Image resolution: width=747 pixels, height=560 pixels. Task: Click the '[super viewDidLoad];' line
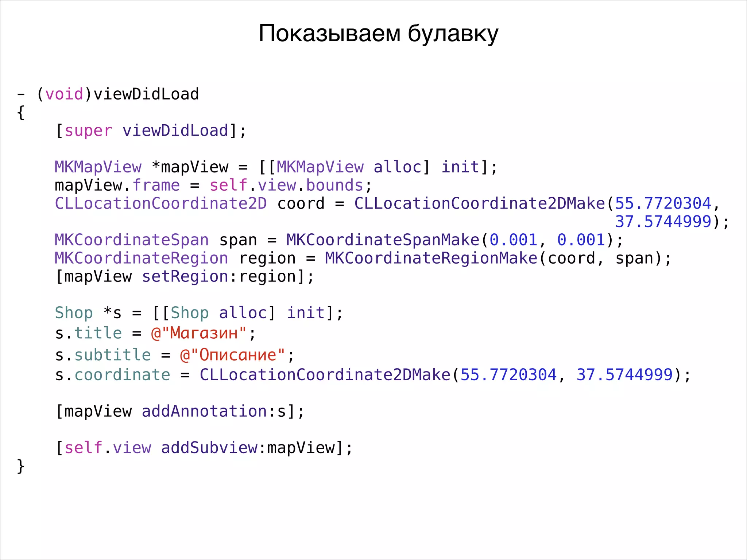151,131
